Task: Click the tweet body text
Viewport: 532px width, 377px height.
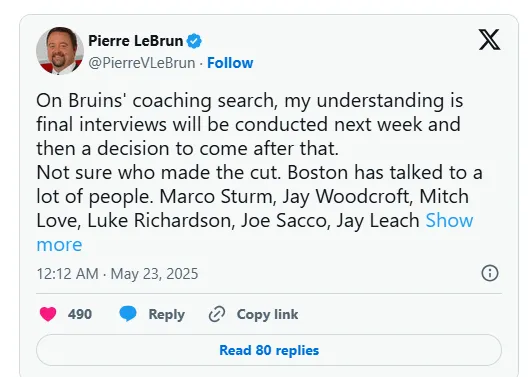Action: click(260, 172)
